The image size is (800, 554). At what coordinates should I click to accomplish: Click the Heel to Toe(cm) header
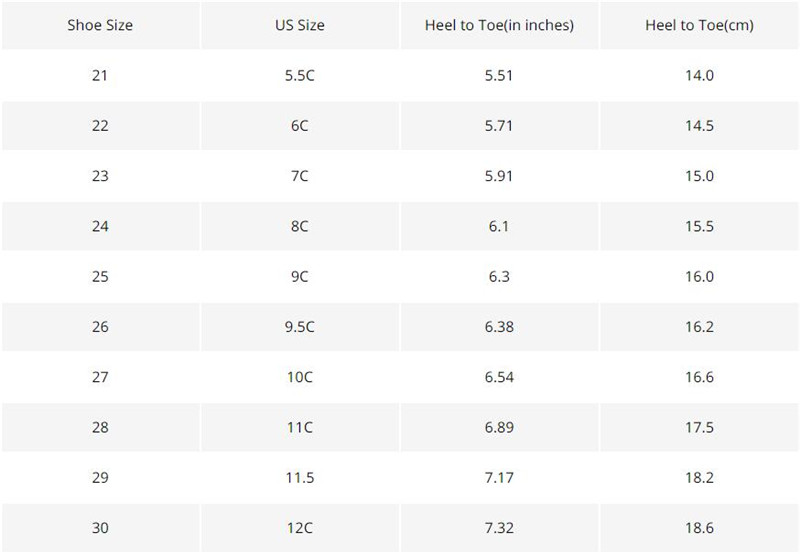coord(699,25)
